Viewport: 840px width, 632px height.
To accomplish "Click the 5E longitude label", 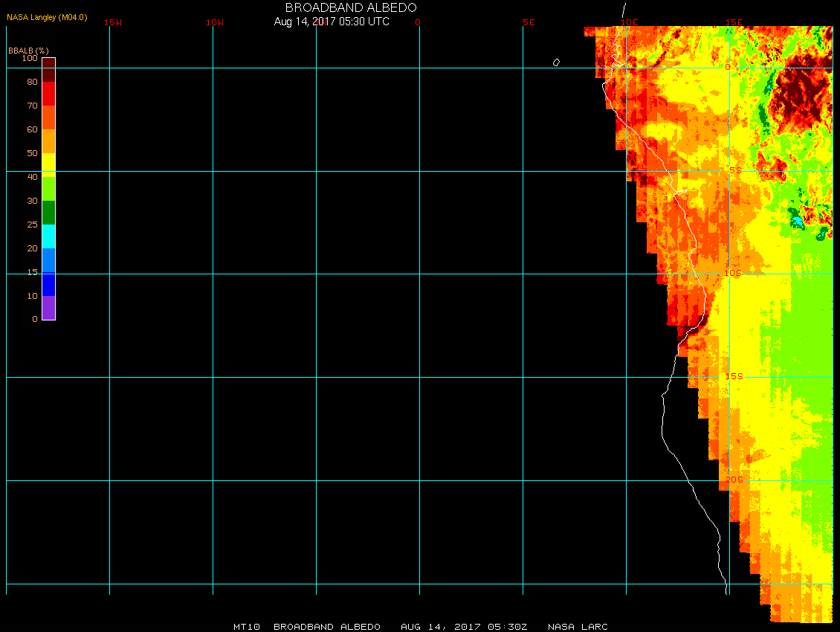I will (529, 22).
